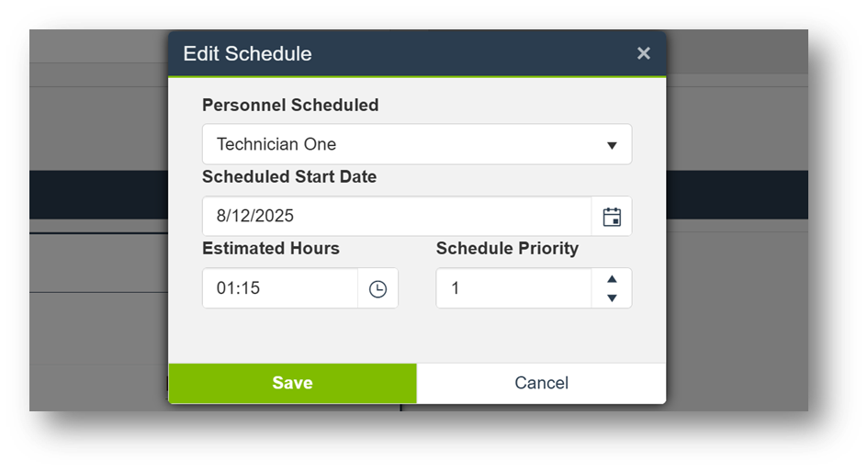Click the dimmed background right of the dialog
This screenshot has height=471, width=868.
click(737, 294)
